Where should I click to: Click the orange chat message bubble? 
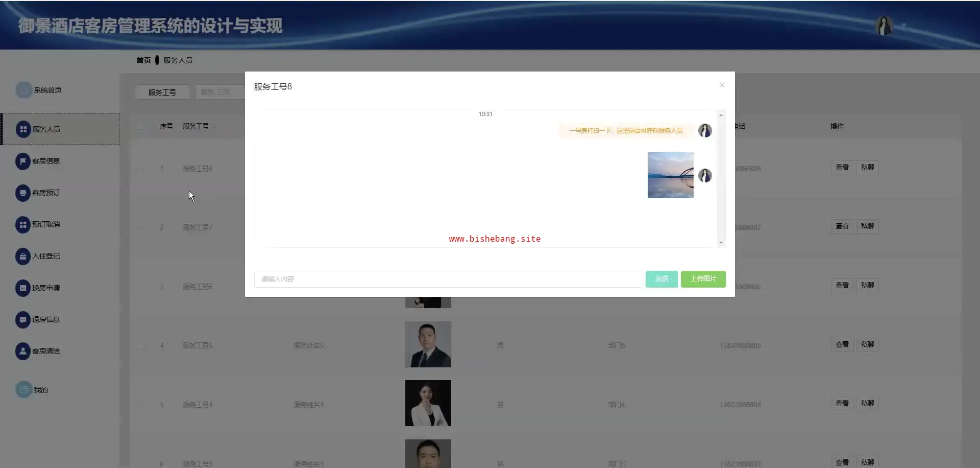(x=626, y=131)
